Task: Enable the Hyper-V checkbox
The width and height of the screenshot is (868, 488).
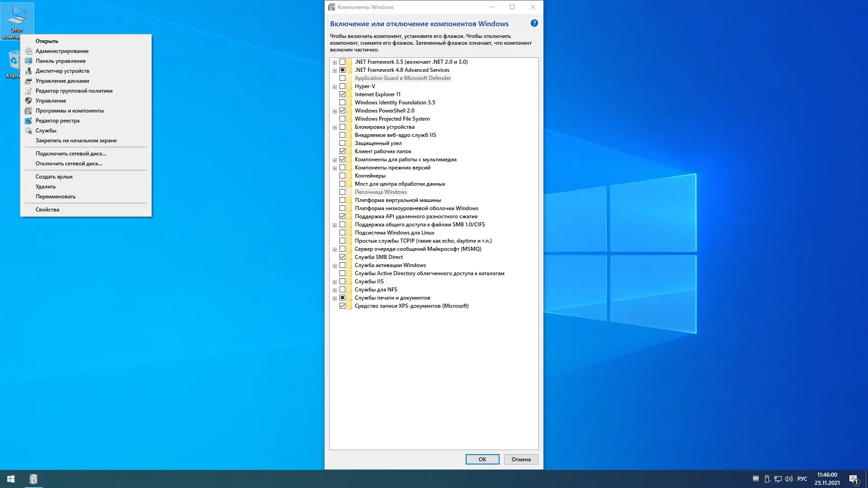Action: 342,86
